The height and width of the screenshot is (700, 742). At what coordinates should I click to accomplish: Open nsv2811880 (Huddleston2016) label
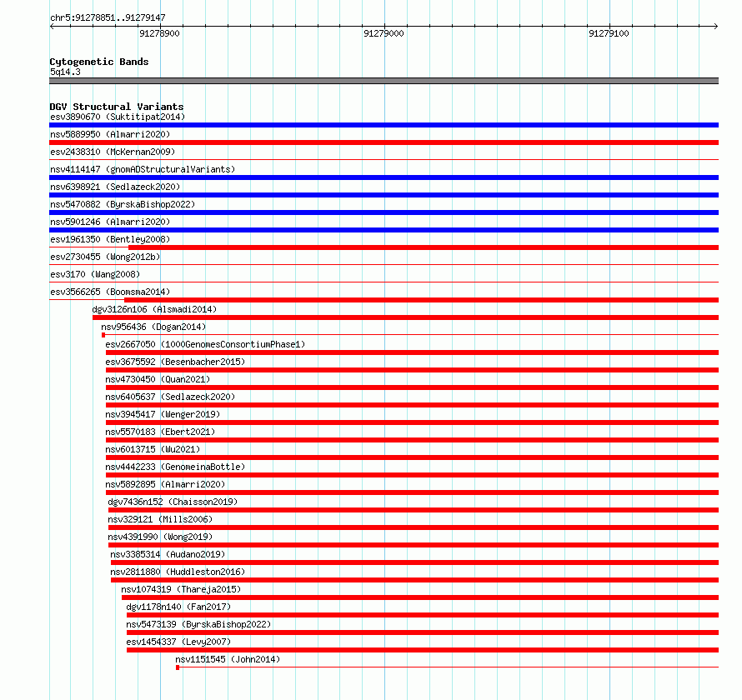pos(178,572)
